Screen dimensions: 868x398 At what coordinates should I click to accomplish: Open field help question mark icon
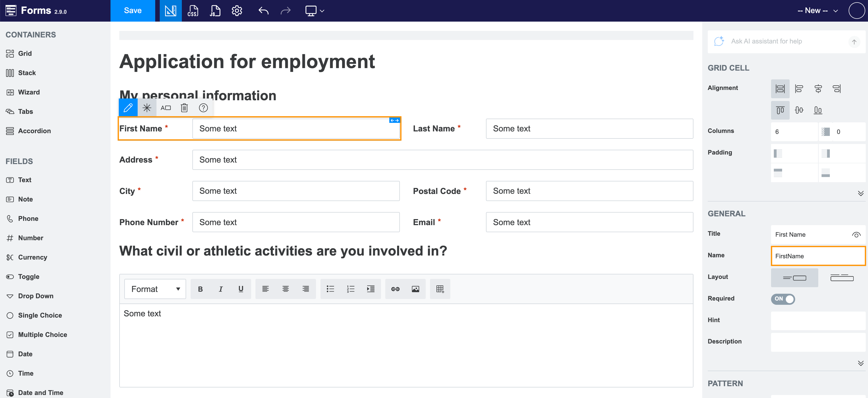pos(203,108)
